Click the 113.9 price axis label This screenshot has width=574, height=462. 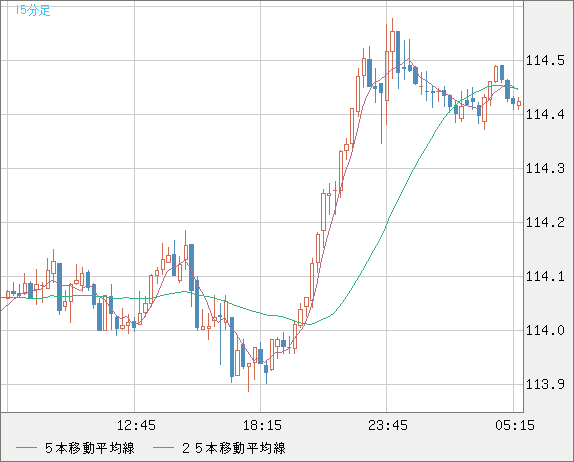[545, 384]
